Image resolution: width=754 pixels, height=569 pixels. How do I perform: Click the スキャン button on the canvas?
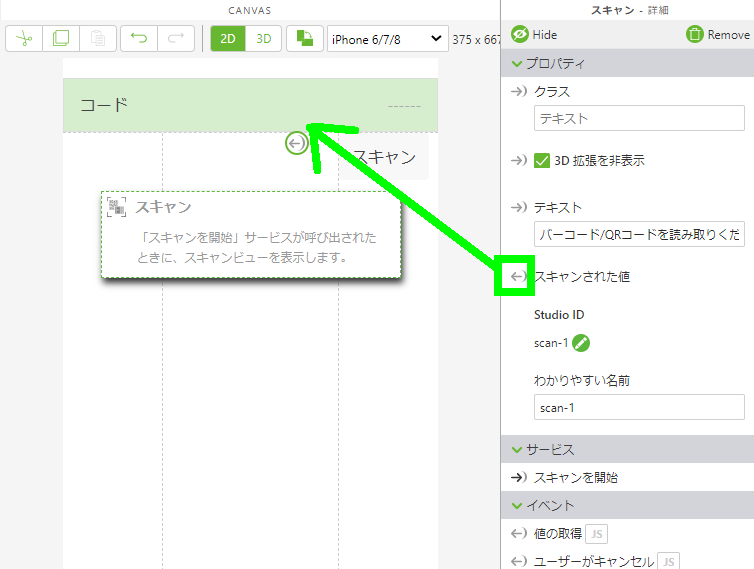[384, 157]
